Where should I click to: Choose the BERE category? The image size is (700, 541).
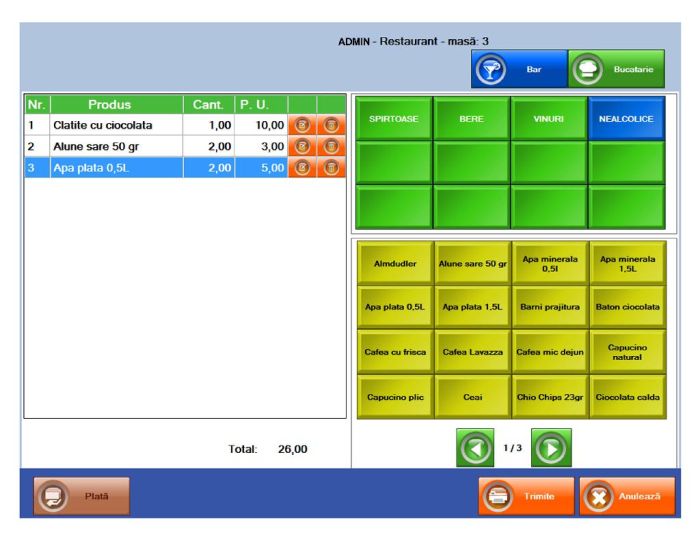pos(471,118)
